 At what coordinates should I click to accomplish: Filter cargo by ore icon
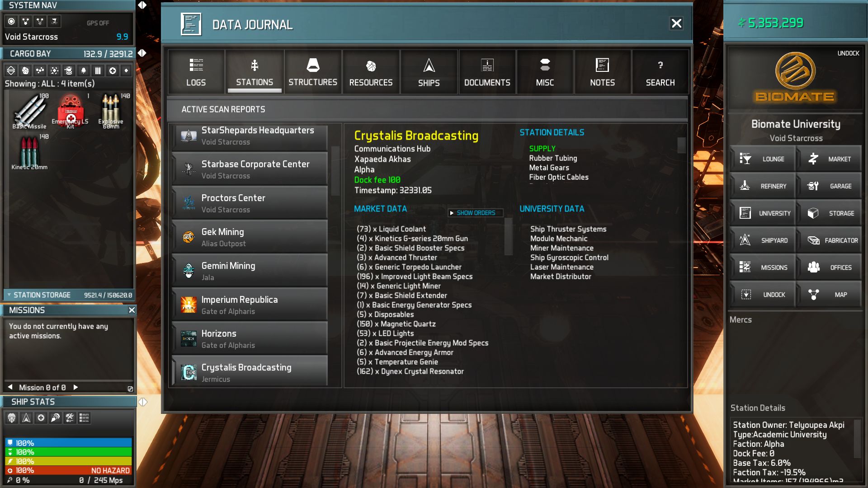click(26, 70)
